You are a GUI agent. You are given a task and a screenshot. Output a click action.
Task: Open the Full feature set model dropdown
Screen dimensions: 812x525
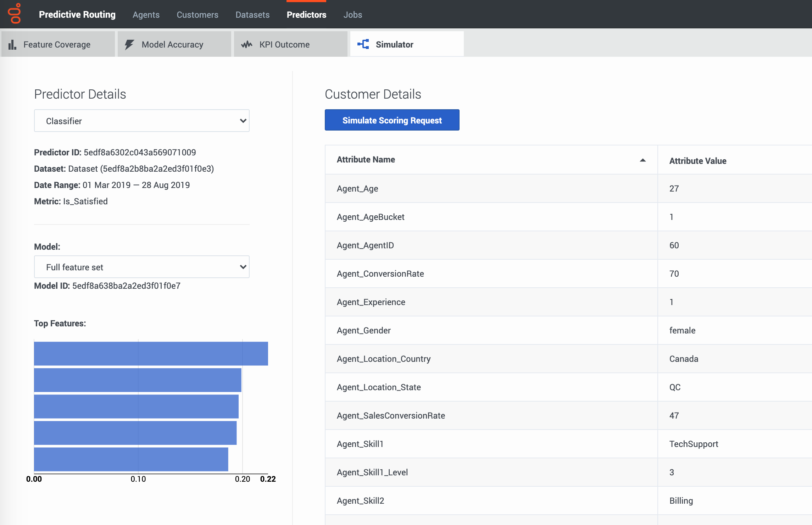coord(142,267)
